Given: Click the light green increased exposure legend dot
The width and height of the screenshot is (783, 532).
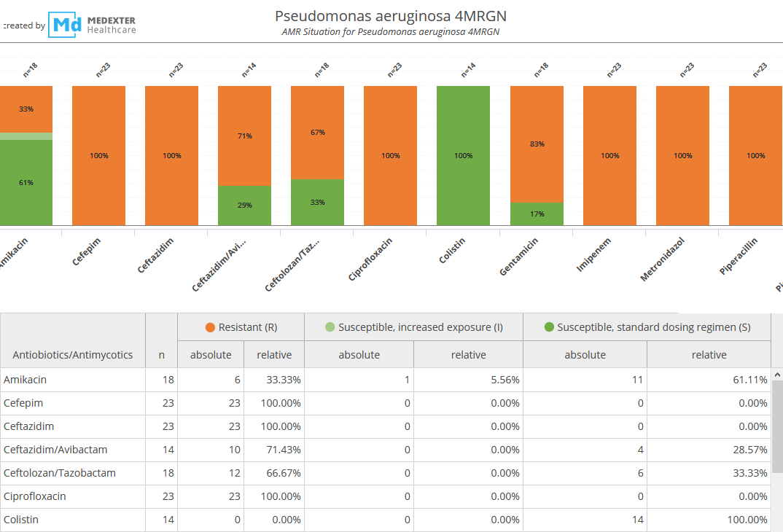Looking at the screenshot, I should [331, 327].
